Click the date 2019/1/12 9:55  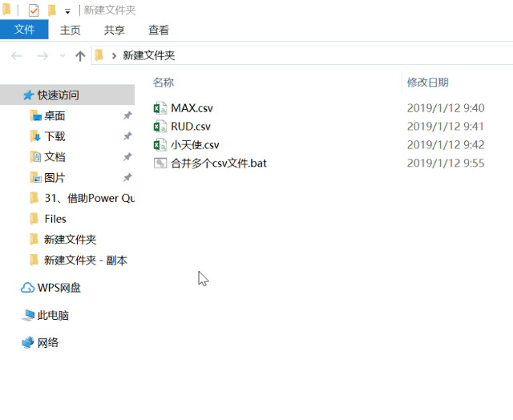446,163
